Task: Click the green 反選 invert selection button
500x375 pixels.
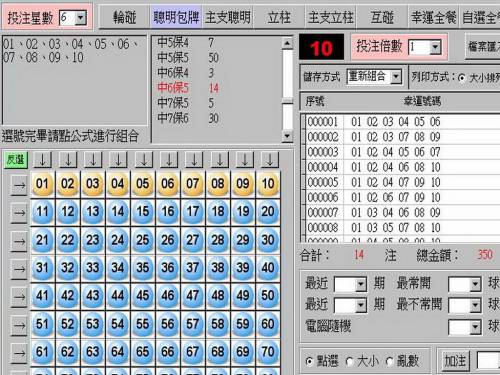Action: click(16, 160)
